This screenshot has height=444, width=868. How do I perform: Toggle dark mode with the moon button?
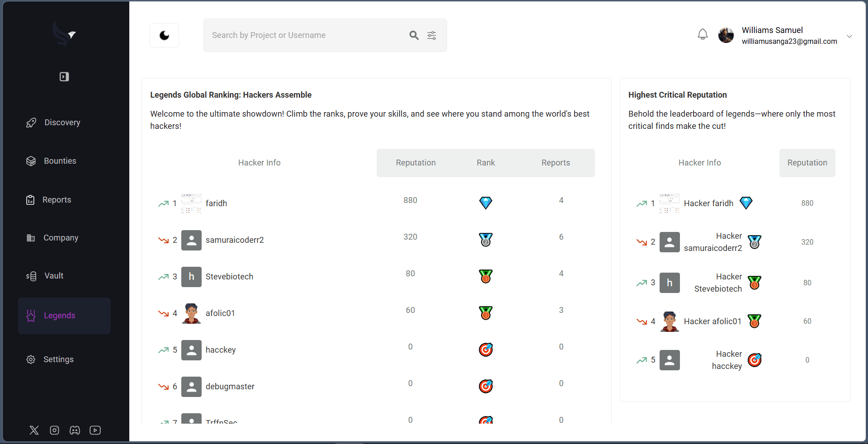coord(164,35)
